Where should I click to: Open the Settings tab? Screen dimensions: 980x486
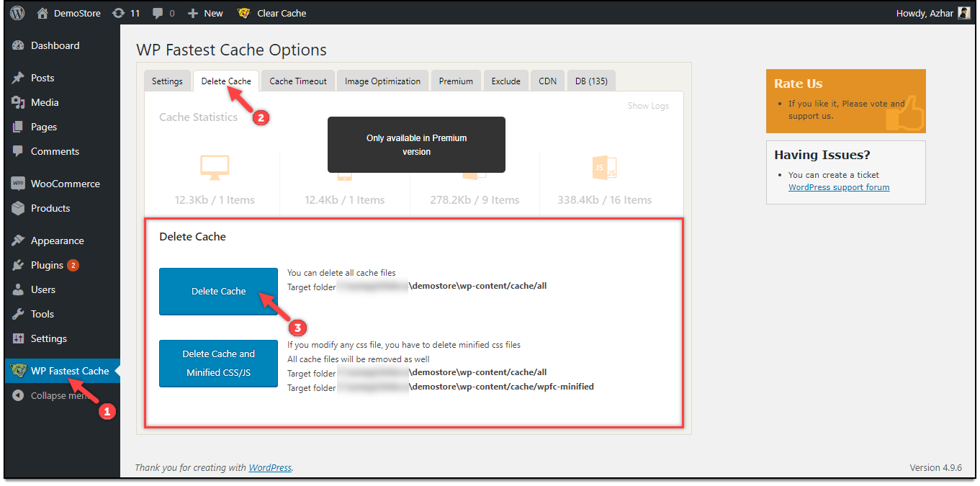tap(167, 81)
